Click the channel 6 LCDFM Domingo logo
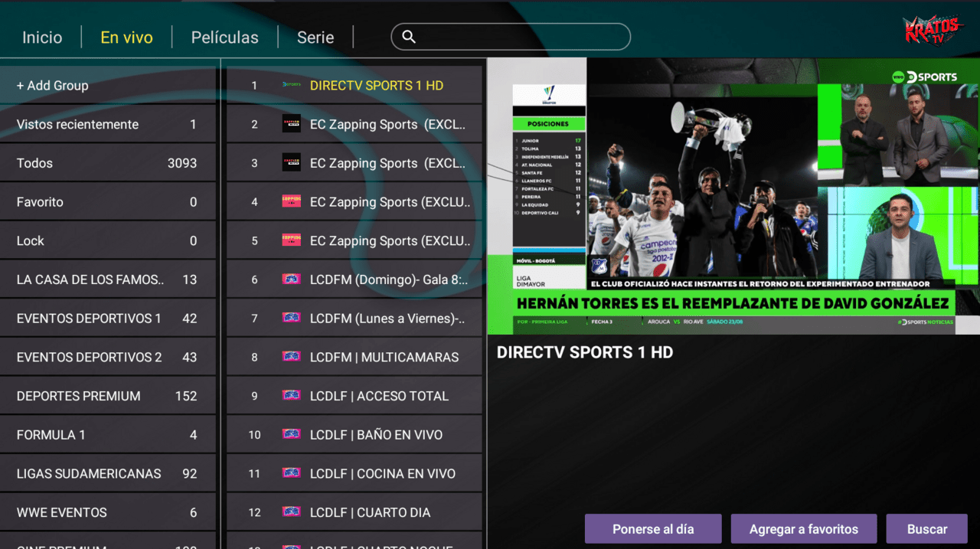The image size is (980, 549). tap(291, 279)
